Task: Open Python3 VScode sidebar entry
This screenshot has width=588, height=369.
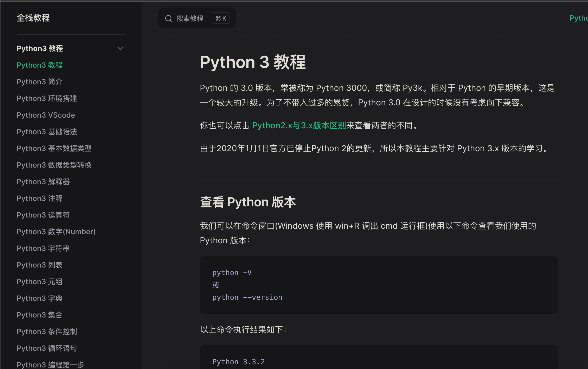Action: point(46,115)
